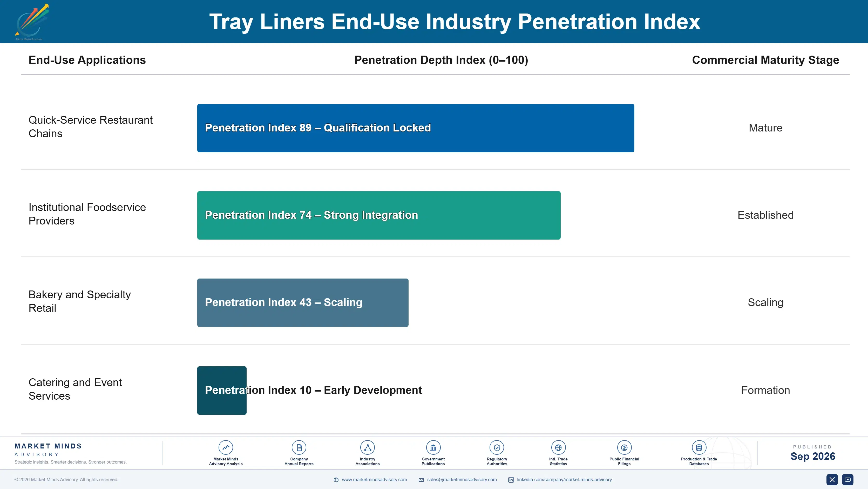
Task: Click the Strategic insights tagline text
Action: pyautogui.click(x=70, y=462)
